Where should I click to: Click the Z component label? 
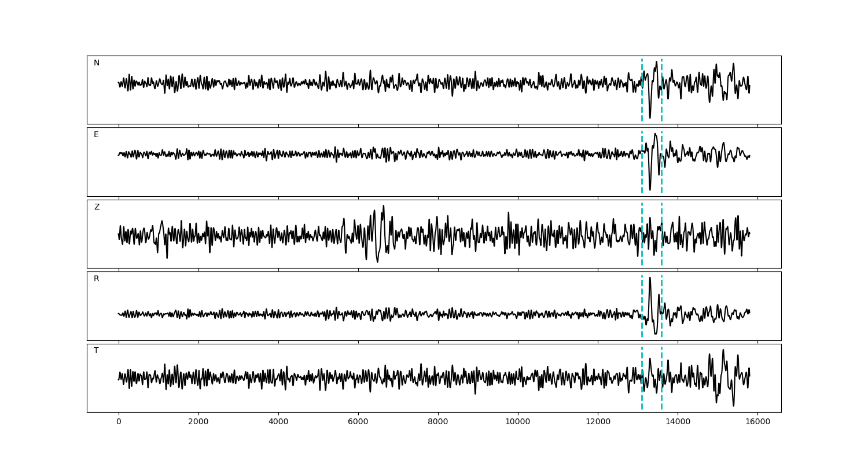97,207
